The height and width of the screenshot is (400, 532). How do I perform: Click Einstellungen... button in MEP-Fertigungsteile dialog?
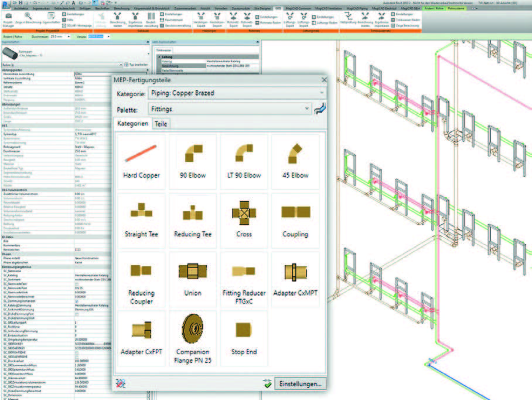click(300, 384)
